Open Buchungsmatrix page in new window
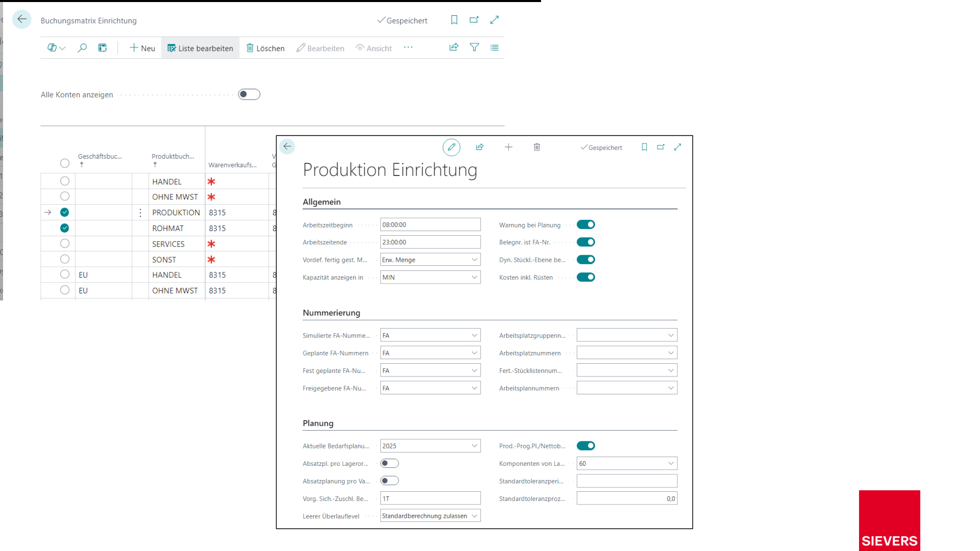 [x=474, y=20]
